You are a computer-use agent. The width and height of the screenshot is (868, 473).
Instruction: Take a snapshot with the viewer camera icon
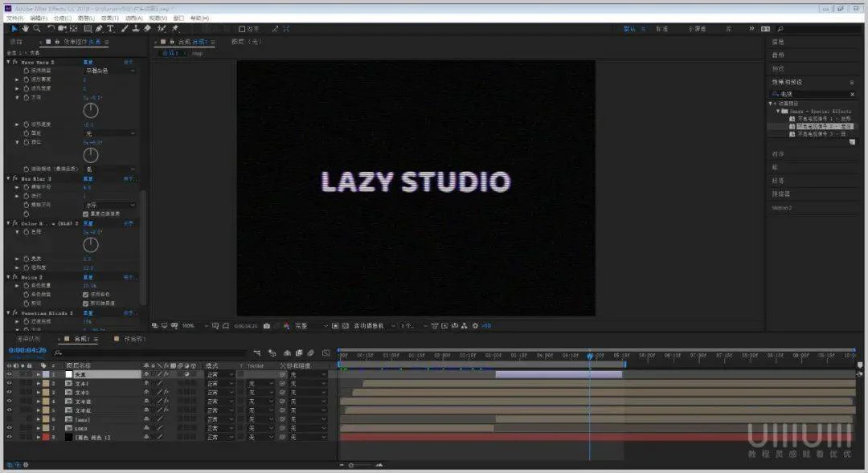pos(267,326)
